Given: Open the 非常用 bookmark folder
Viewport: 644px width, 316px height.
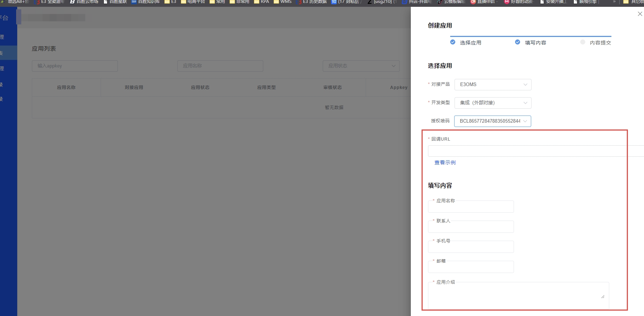Looking at the screenshot, I should tap(240, 2).
